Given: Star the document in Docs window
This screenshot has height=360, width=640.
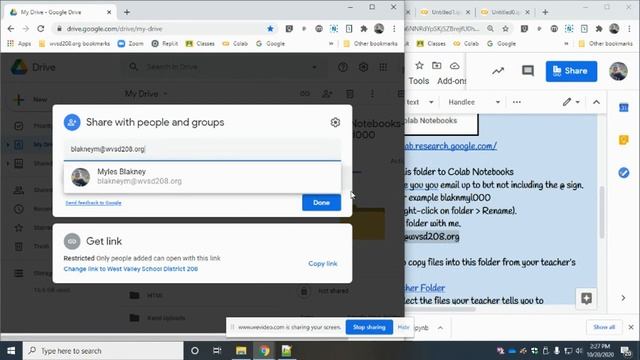Looking at the screenshot, I should [x=419, y=65].
